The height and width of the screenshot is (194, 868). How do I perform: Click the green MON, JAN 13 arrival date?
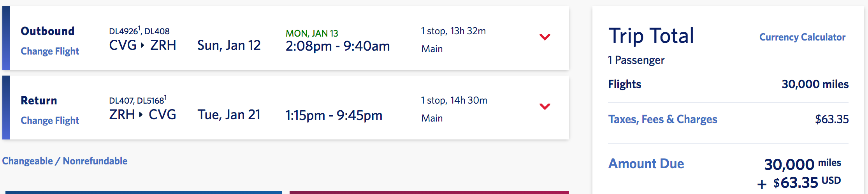click(312, 34)
